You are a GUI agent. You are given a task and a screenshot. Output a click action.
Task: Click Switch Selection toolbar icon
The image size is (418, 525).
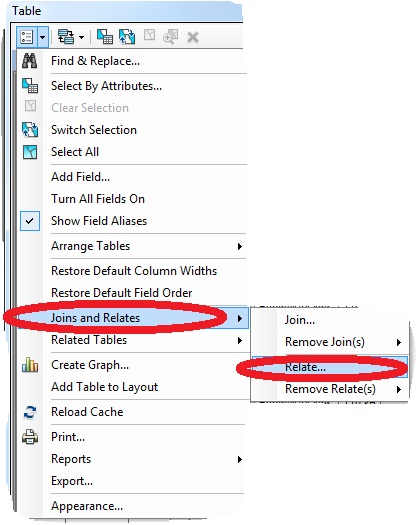coord(127,37)
